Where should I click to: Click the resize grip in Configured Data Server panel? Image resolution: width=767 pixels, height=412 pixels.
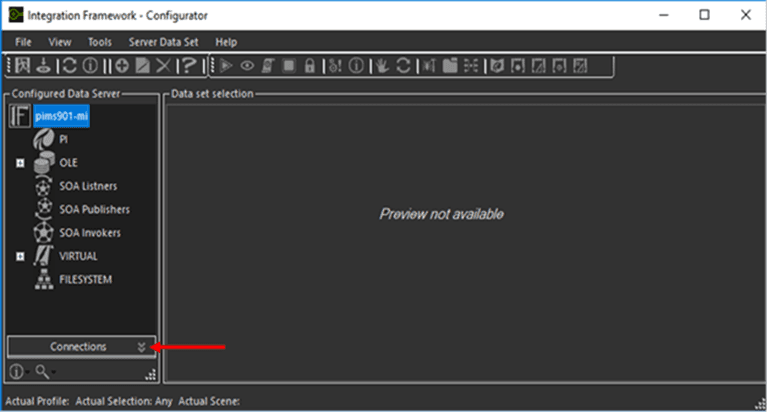coord(151,375)
